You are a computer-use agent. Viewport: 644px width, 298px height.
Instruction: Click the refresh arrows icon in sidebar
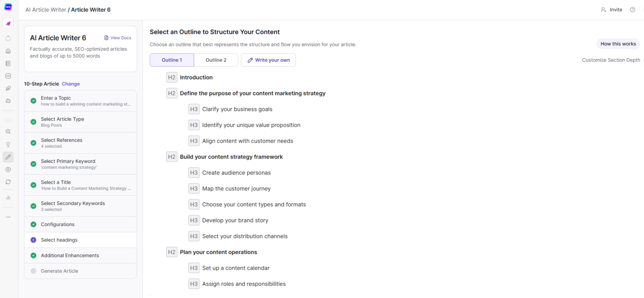pyautogui.click(x=8, y=182)
